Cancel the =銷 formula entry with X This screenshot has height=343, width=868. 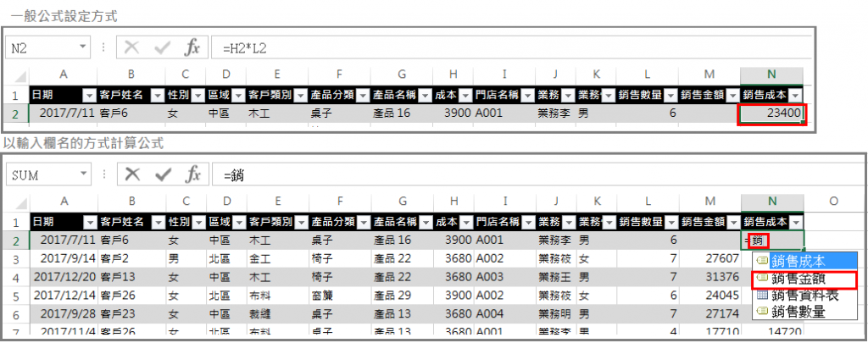[131, 174]
